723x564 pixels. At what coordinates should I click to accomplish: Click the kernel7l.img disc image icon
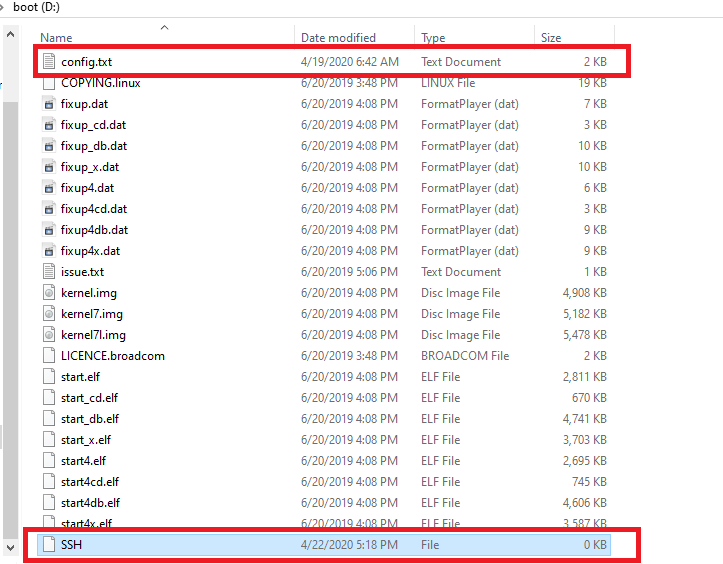(49, 334)
